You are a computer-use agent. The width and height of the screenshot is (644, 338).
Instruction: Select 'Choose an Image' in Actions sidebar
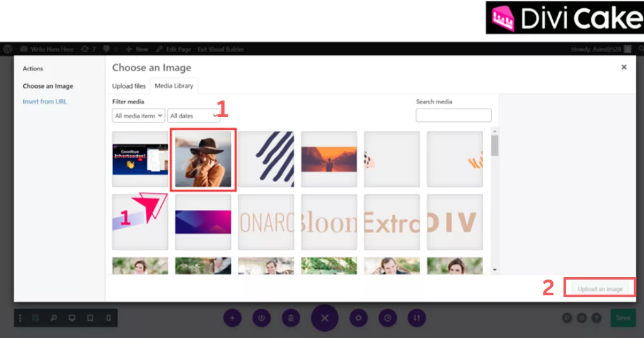pyautogui.click(x=48, y=86)
